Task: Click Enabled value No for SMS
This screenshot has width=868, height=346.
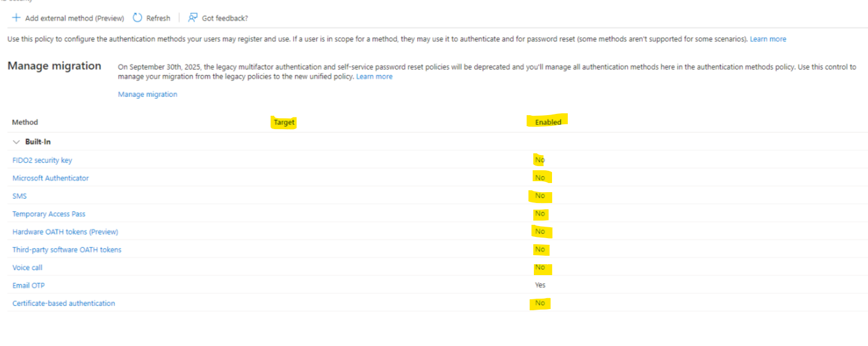Action: 540,196
